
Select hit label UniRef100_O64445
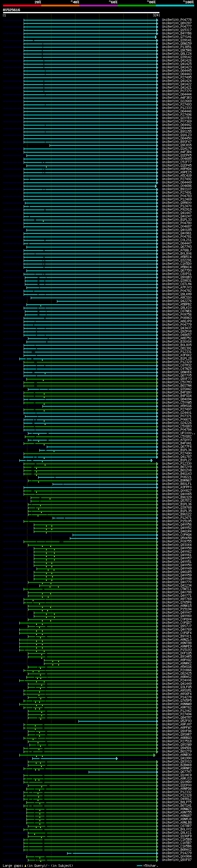[177, 71]
